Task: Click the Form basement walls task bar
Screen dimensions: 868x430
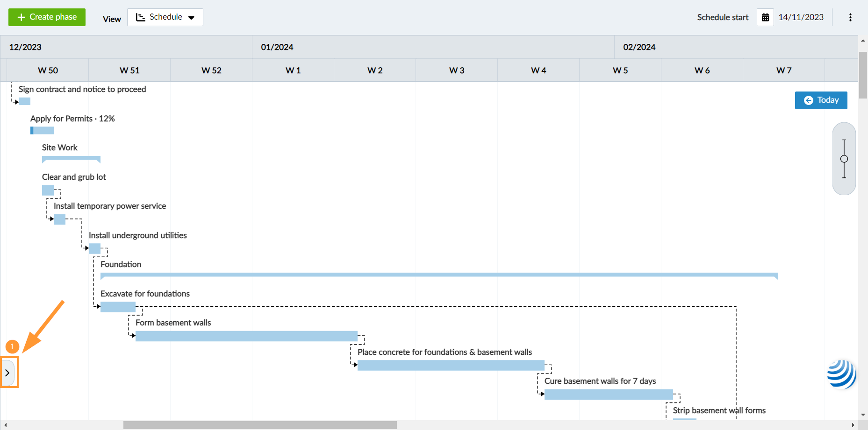Action: [x=246, y=336]
